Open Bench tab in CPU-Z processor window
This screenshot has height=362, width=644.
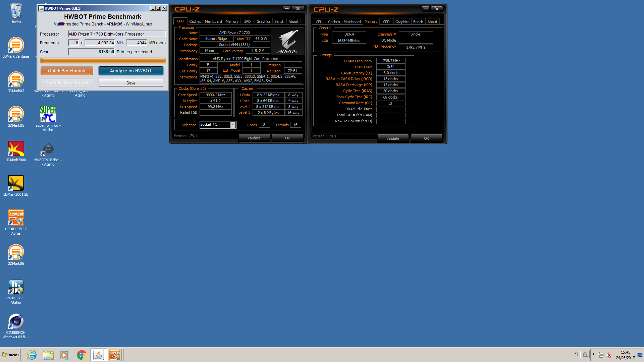279,21
